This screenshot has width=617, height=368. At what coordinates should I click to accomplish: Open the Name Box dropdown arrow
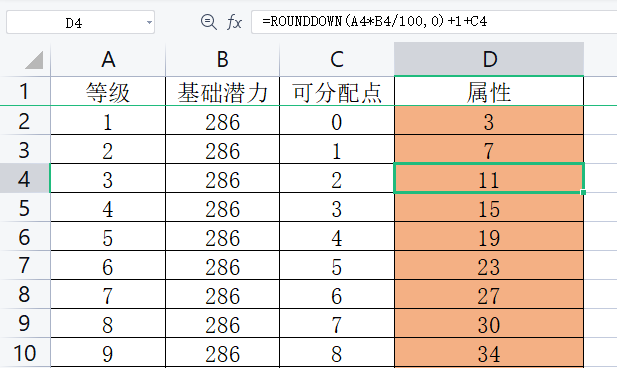(x=149, y=22)
